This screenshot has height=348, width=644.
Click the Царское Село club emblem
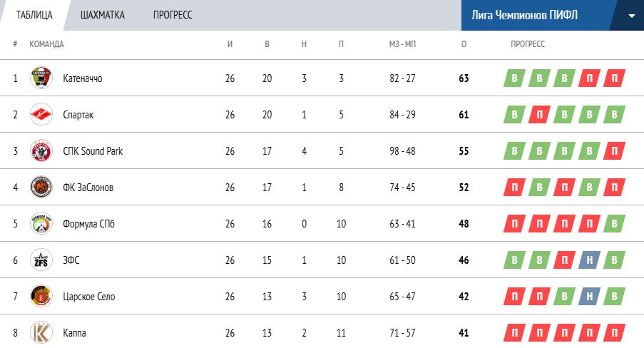pos(41,297)
